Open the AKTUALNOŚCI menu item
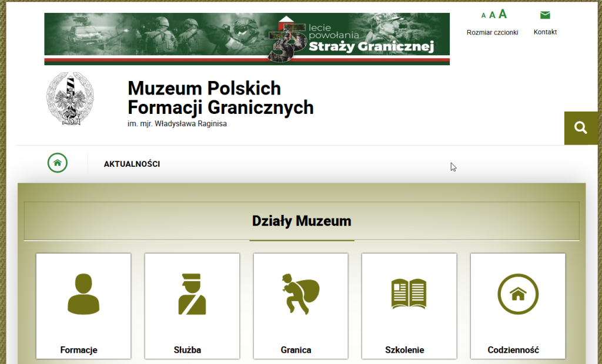The width and height of the screenshot is (602, 364). (132, 164)
